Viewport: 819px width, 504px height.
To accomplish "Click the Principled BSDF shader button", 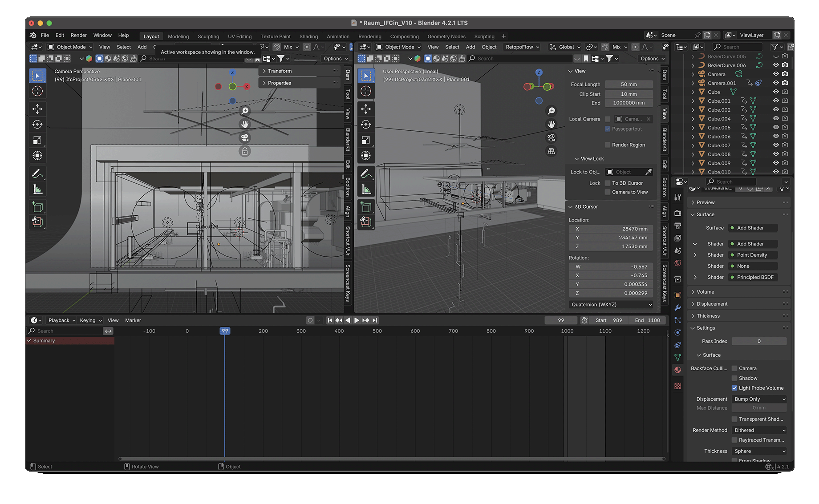I will pyautogui.click(x=754, y=277).
